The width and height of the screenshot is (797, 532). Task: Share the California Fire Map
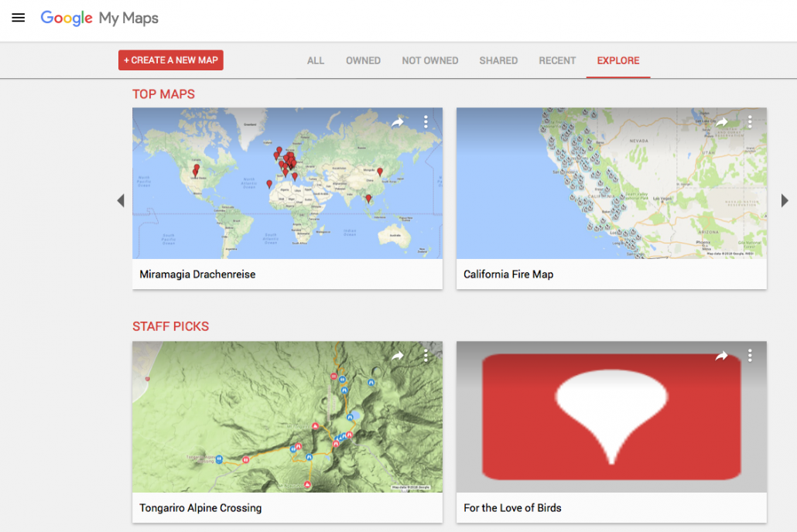tap(721, 122)
